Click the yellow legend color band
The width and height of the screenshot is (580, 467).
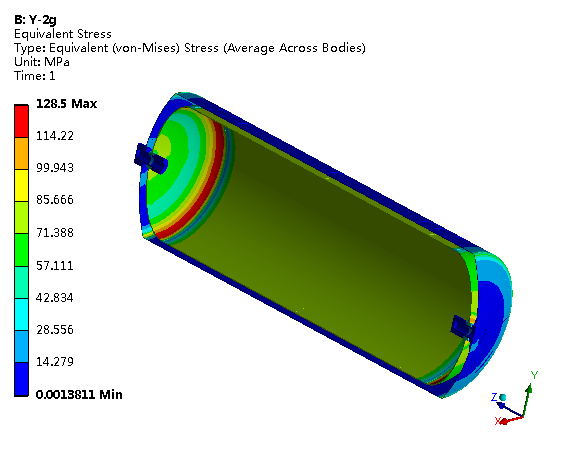tap(21, 185)
